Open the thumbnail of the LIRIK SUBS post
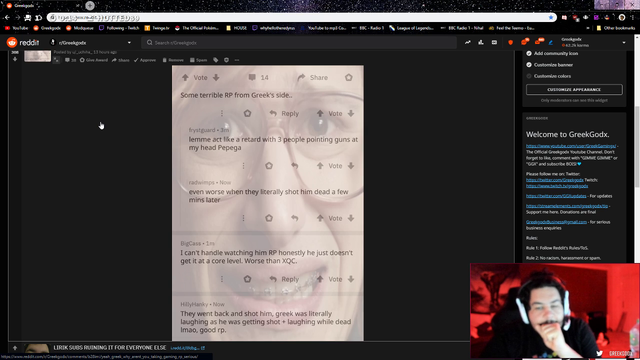 pyautogui.click(x=38, y=348)
